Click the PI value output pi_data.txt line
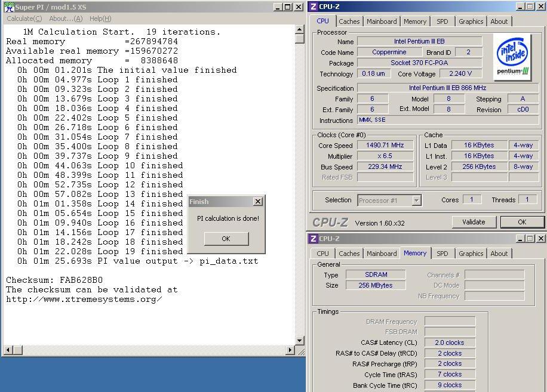The image size is (547, 392). pos(138,261)
